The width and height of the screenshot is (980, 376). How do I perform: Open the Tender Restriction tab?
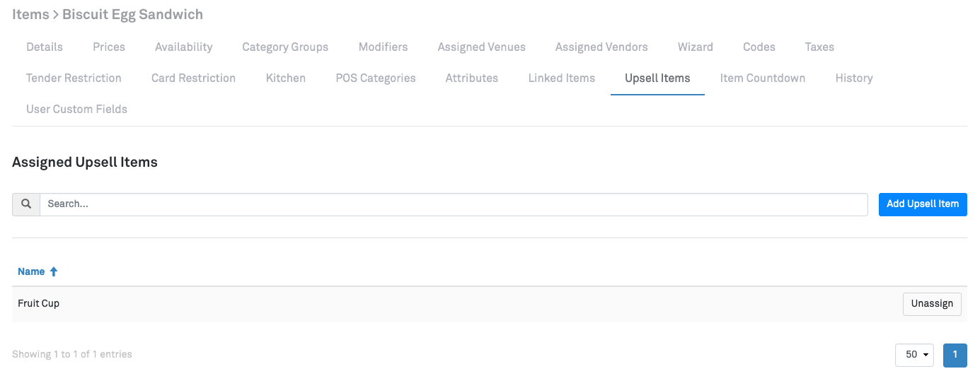(x=74, y=78)
